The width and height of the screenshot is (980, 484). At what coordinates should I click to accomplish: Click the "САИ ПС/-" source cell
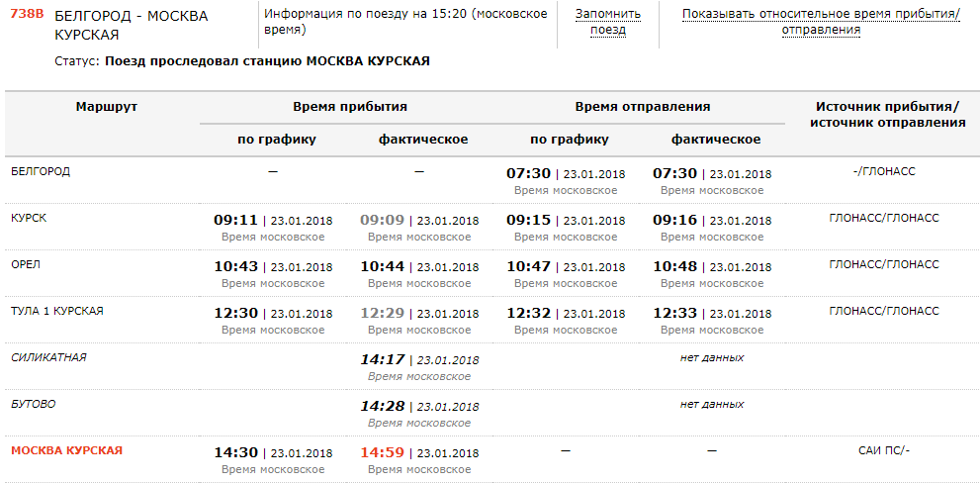pos(883,451)
